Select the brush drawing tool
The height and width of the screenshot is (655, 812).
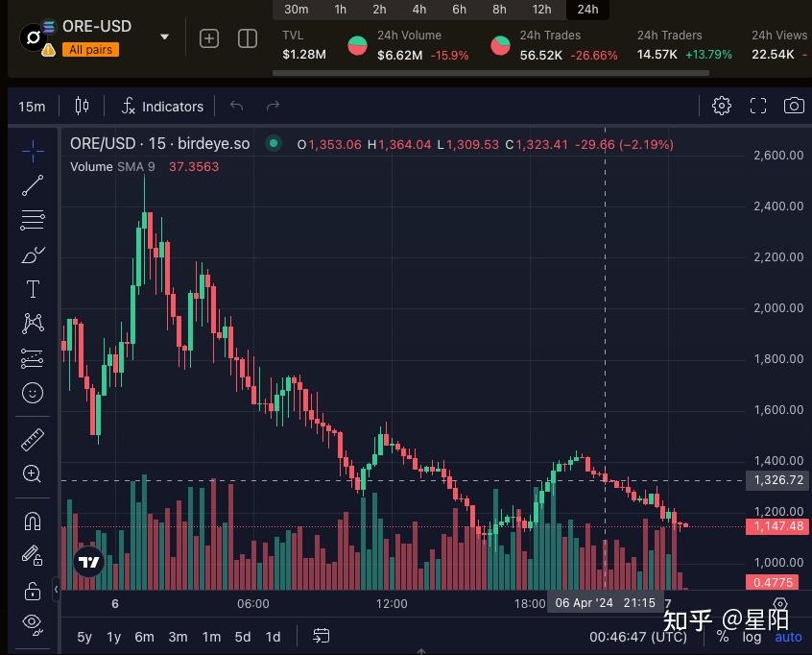tap(33, 255)
